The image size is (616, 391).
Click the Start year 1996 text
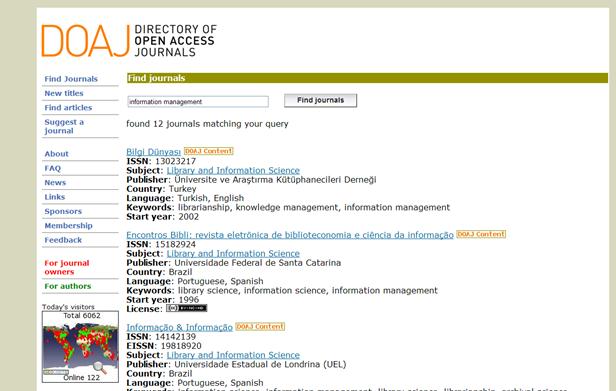point(162,300)
